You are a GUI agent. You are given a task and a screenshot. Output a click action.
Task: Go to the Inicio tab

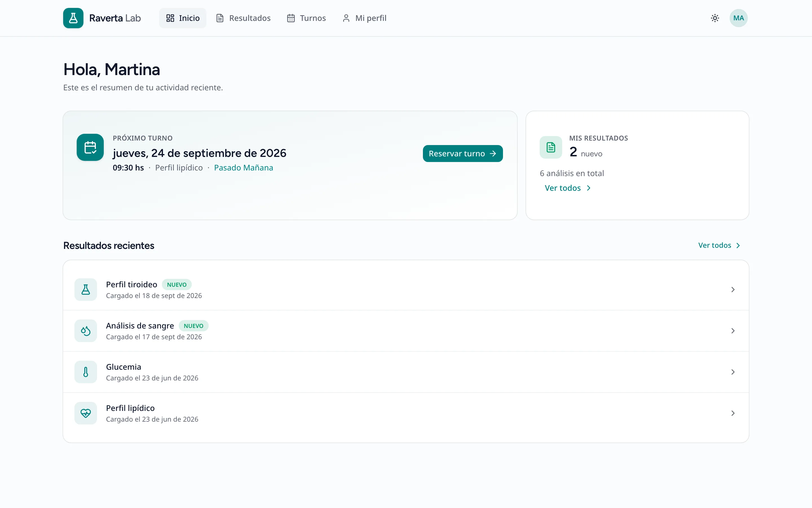point(183,18)
